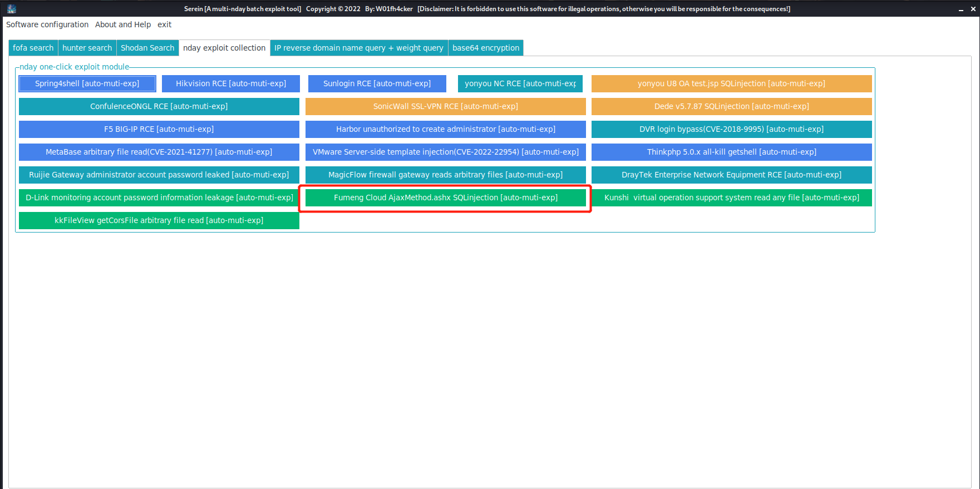Click Thinkphp 5.0.x all-kill getshell button
This screenshot has height=489, width=980.
coord(731,152)
